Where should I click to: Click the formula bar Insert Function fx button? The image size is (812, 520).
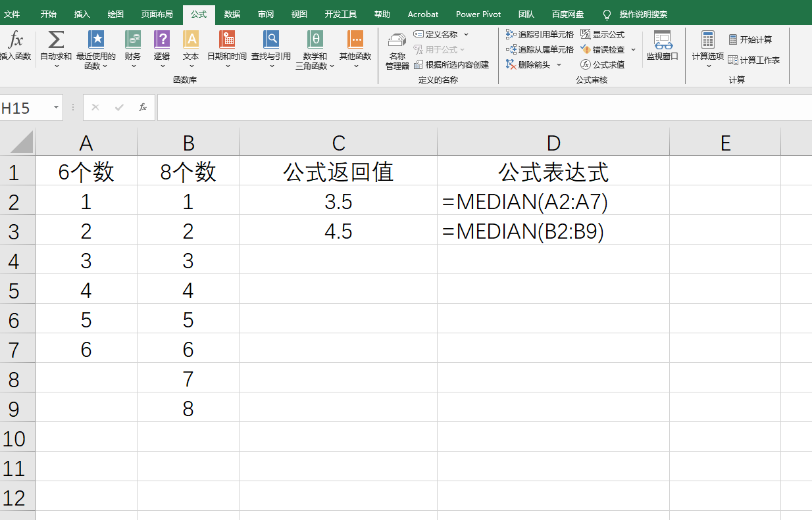(x=143, y=107)
